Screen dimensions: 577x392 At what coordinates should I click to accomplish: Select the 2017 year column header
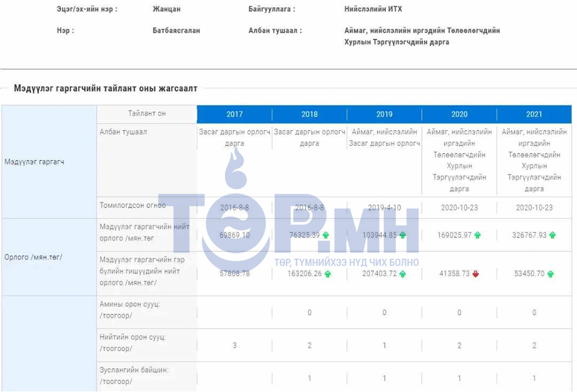click(234, 114)
